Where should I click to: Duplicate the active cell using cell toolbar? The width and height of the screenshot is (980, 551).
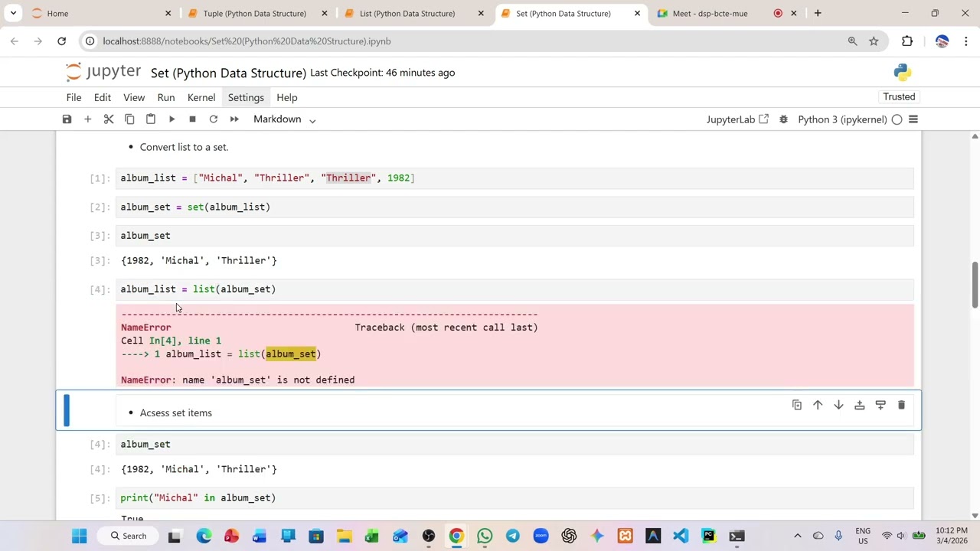(x=797, y=405)
